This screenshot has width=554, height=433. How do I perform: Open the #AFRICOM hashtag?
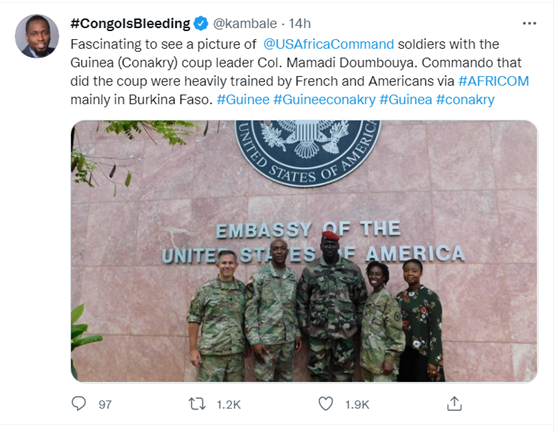coord(493,81)
